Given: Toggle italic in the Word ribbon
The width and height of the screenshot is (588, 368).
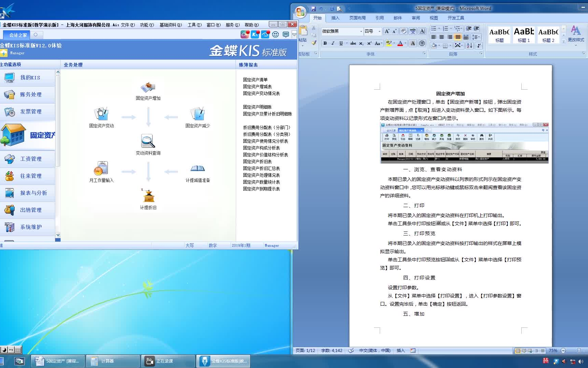Looking at the screenshot, I should 333,43.
